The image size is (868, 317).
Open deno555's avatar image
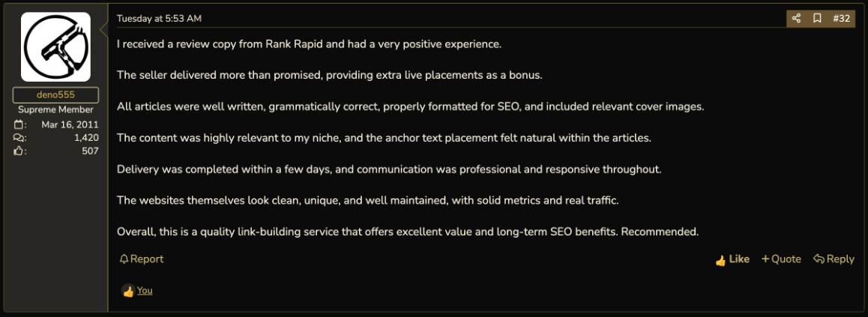pyautogui.click(x=55, y=47)
